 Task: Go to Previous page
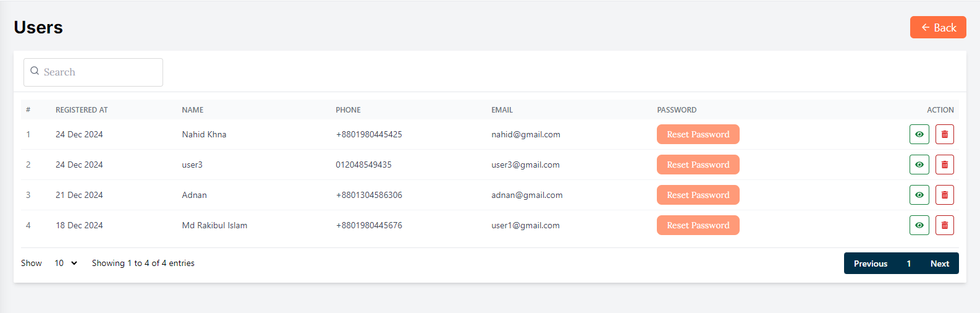coord(870,264)
